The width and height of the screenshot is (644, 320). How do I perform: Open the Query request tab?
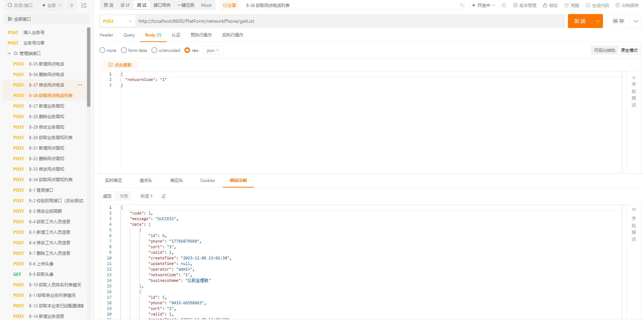(129, 35)
